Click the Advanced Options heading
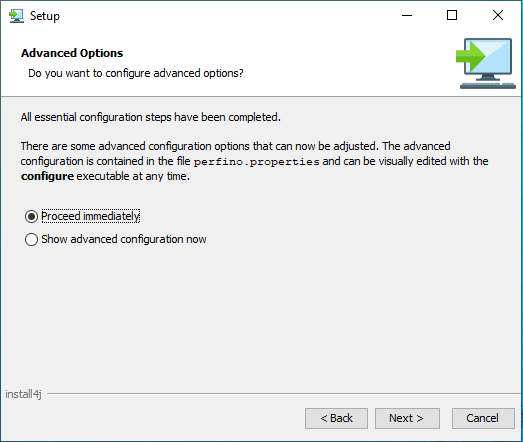Screen dimensions: 523x442 point(72,53)
